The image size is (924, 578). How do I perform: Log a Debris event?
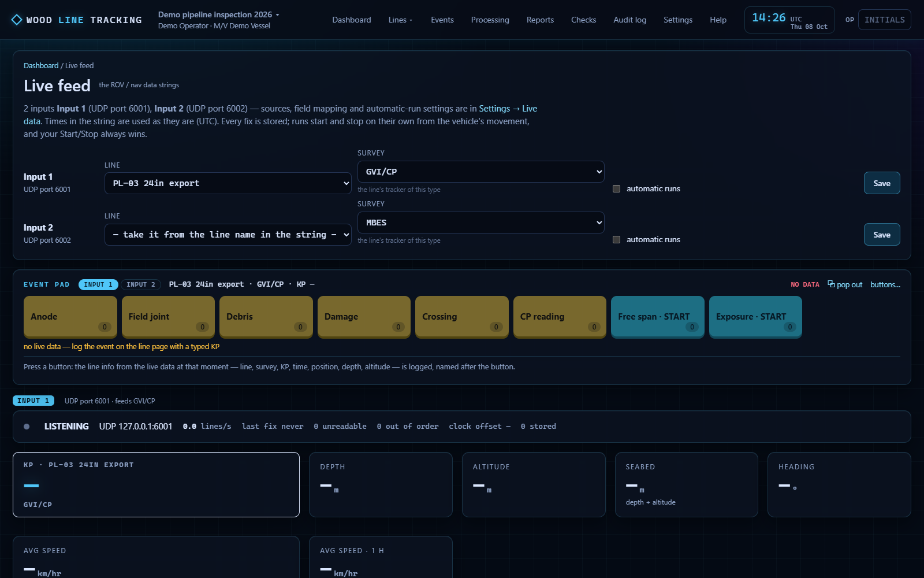click(x=266, y=316)
